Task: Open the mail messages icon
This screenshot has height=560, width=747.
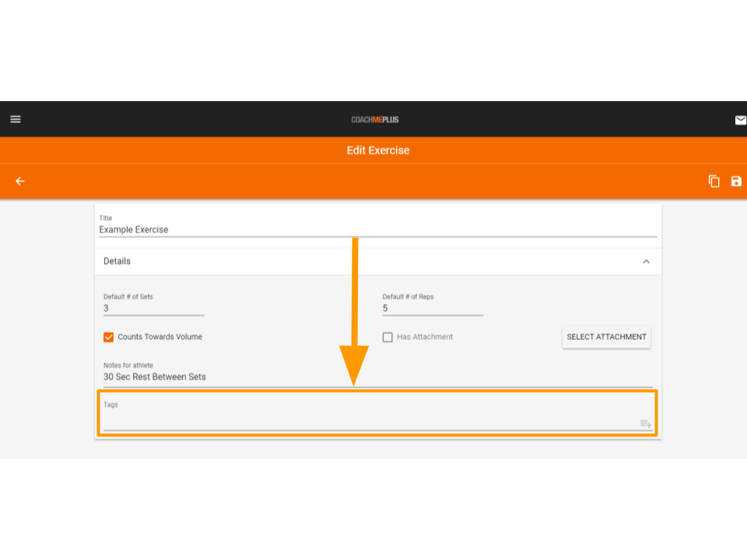Action: (740, 120)
